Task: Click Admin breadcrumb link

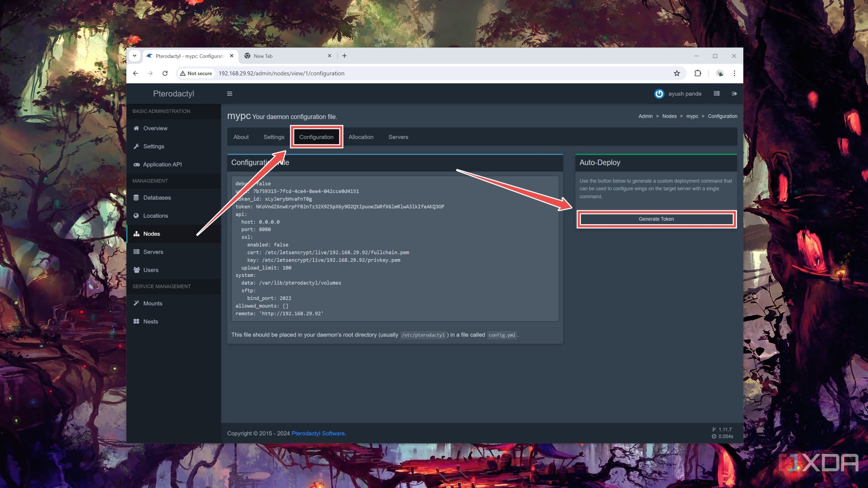Action: (x=645, y=116)
